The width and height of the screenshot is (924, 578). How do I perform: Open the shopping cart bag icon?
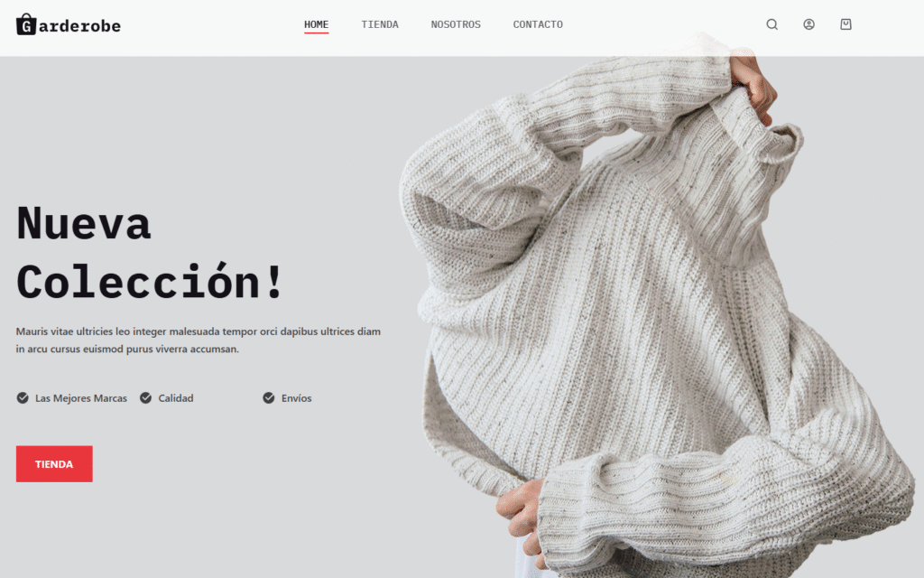[x=845, y=24]
